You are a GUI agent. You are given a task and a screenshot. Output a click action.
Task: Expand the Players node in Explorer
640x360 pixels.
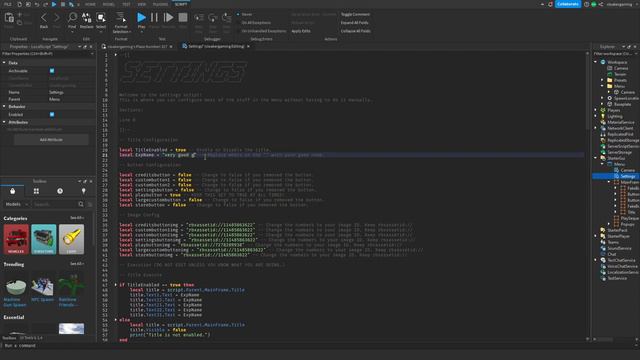click(x=596, y=110)
